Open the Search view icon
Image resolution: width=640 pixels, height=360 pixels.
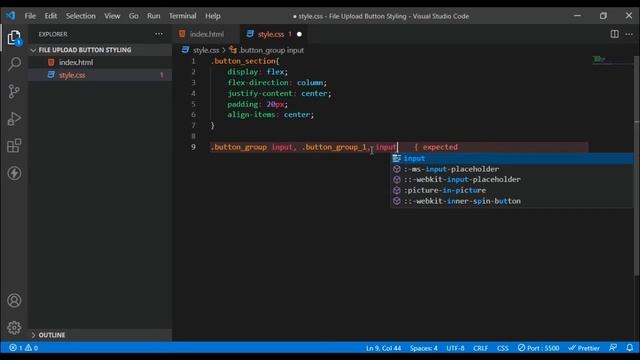click(14, 64)
